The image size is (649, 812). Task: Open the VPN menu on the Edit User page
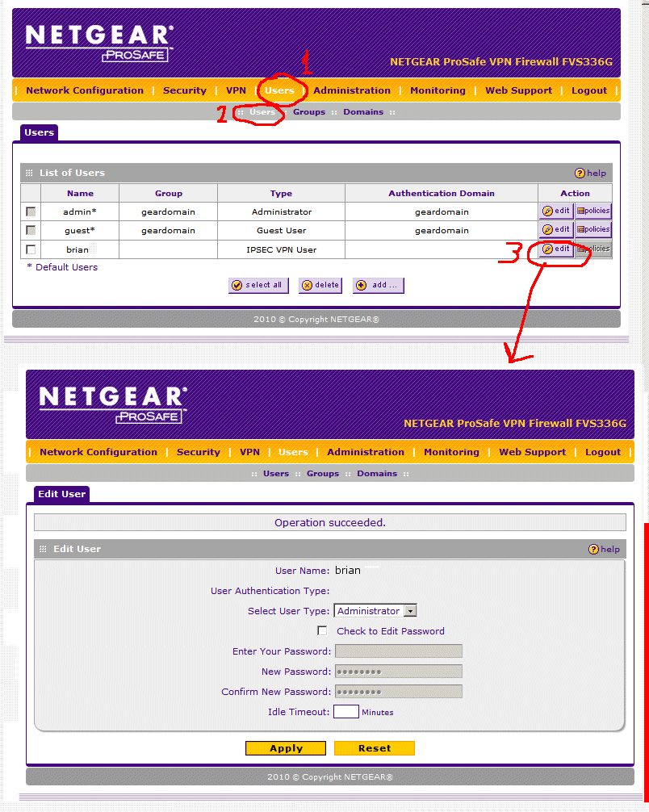pos(249,452)
